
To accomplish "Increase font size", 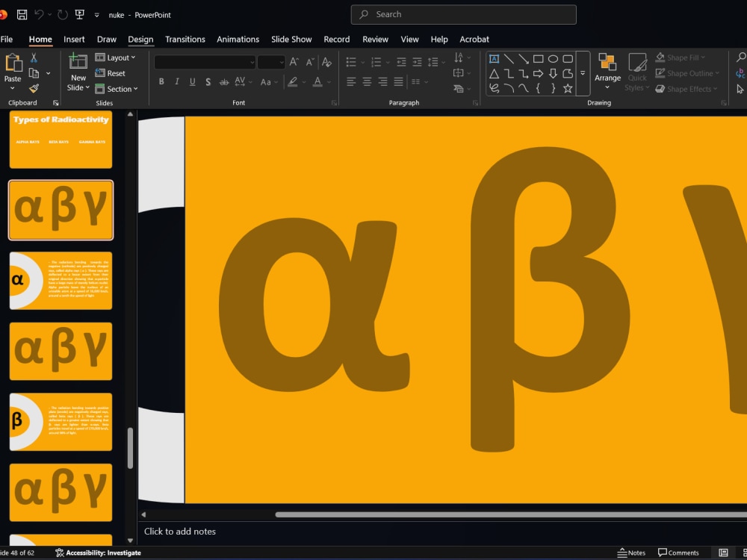I will point(294,62).
